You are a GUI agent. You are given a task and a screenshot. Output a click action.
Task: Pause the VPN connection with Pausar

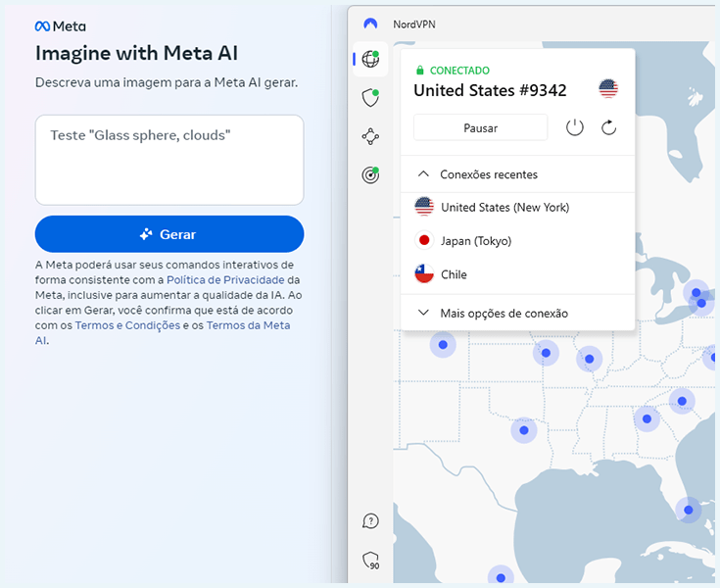[480, 127]
